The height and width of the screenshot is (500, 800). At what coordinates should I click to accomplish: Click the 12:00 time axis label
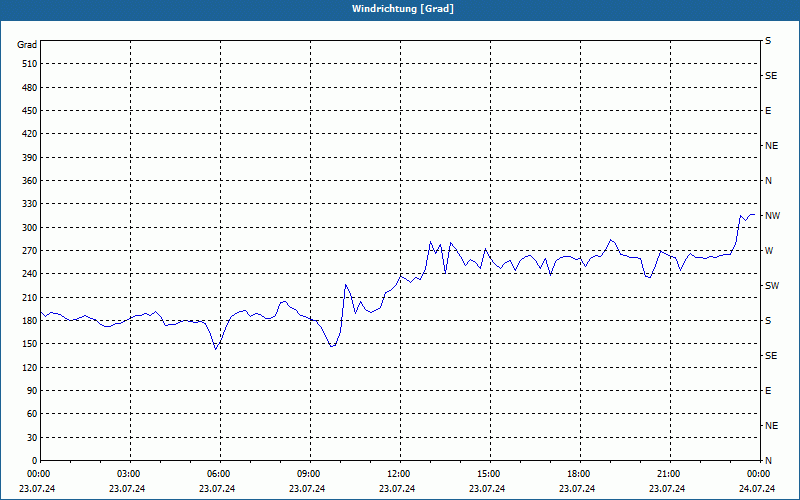pos(399,474)
